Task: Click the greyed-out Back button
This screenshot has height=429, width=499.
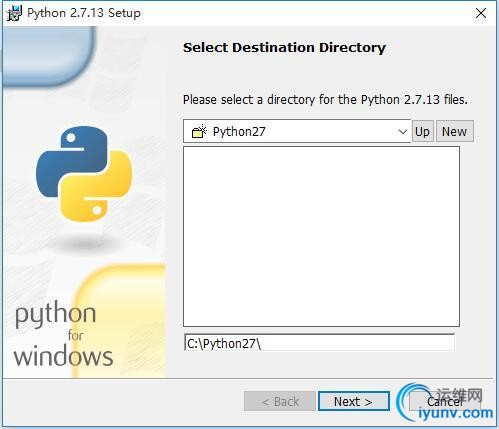Action: (280, 401)
